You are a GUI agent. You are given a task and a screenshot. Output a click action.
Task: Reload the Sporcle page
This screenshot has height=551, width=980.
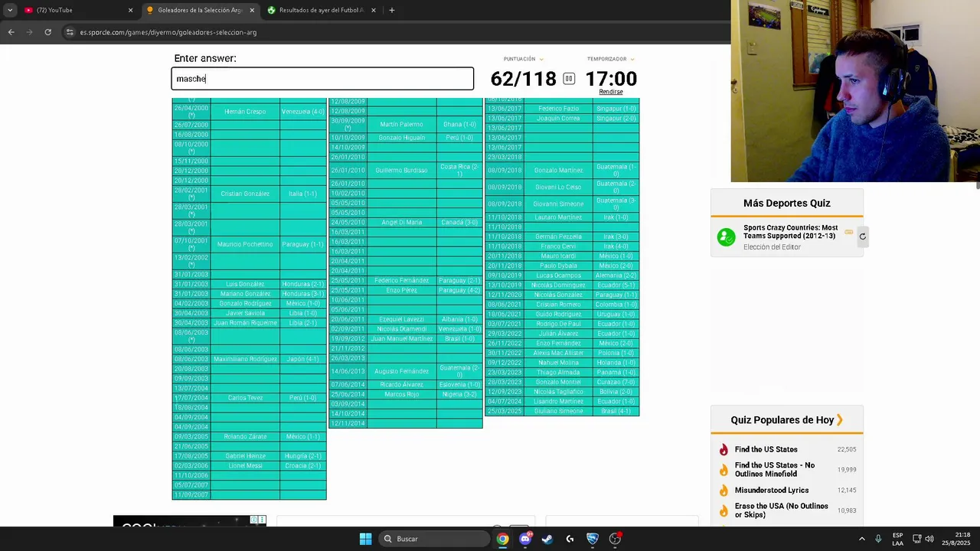click(x=47, y=32)
